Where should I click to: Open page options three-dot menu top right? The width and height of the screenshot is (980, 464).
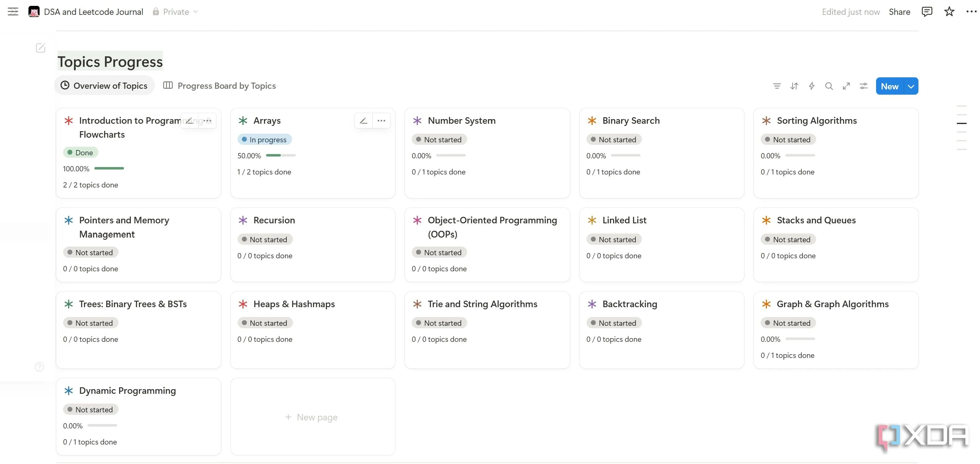coord(971,12)
